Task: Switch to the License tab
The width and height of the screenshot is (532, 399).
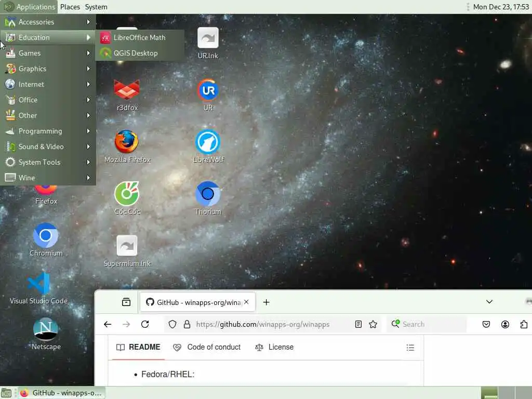Action: coord(274,348)
